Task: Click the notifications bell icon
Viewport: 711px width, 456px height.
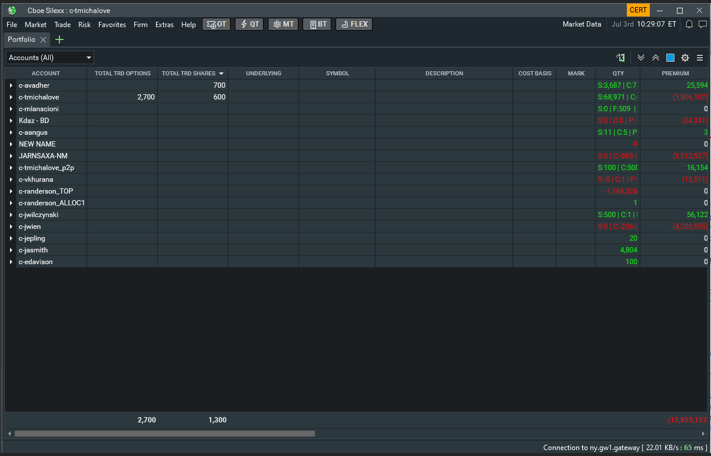Action: pyautogui.click(x=689, y=24)
